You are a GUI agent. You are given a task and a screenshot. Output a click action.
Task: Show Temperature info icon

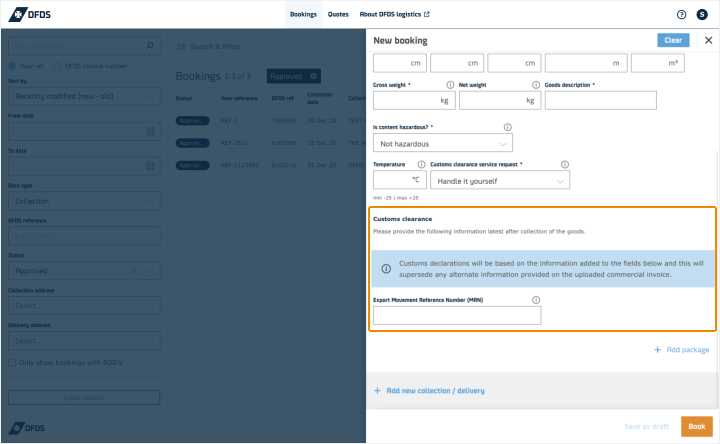pos(421,164)
